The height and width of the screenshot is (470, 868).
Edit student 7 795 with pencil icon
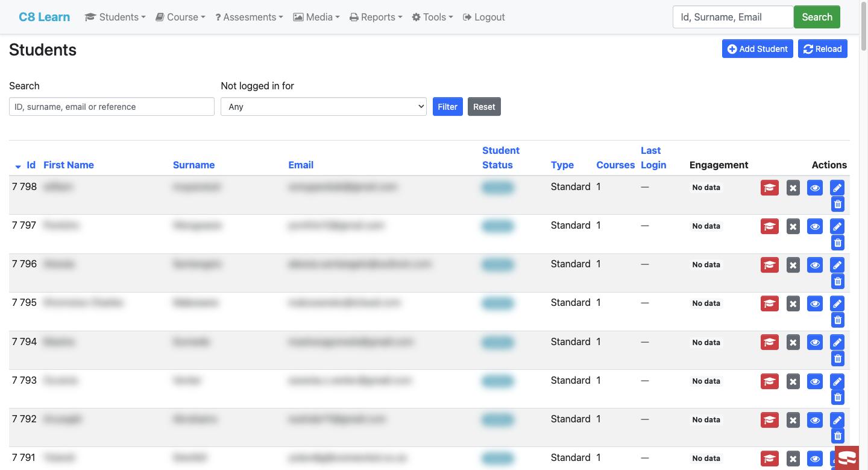pos(837,303)
